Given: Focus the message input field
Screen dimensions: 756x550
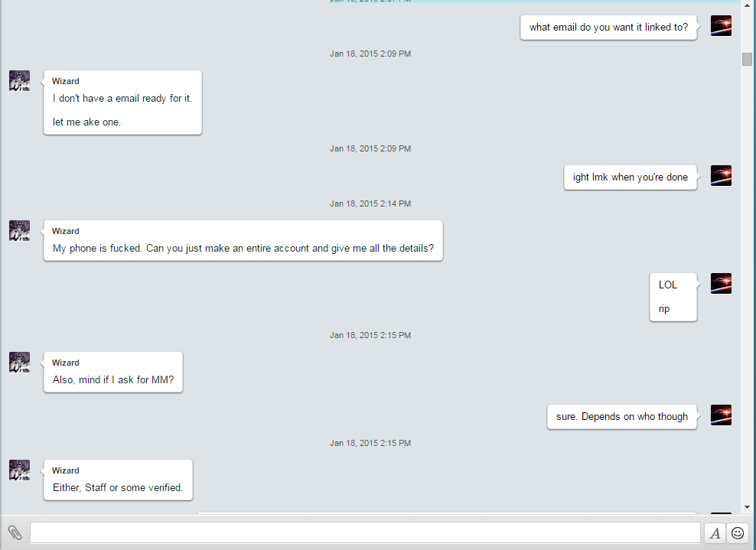Looking at the screenshot, I should pos(365,532).
